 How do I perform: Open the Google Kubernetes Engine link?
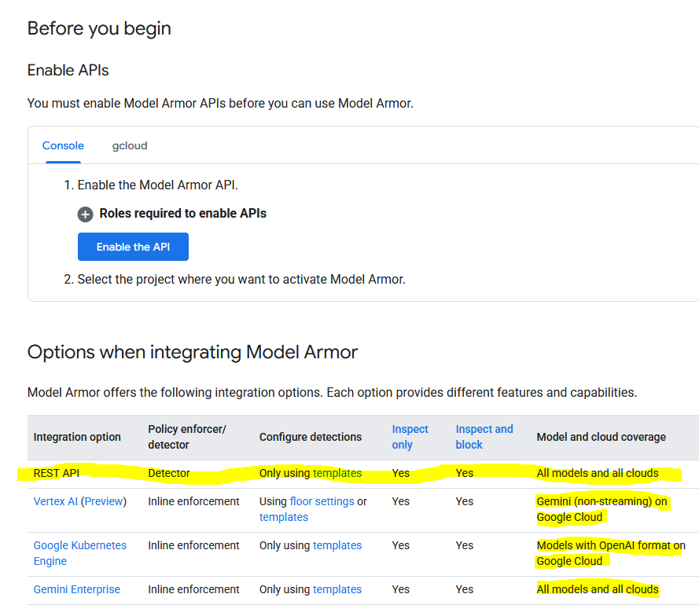[79, 553]
